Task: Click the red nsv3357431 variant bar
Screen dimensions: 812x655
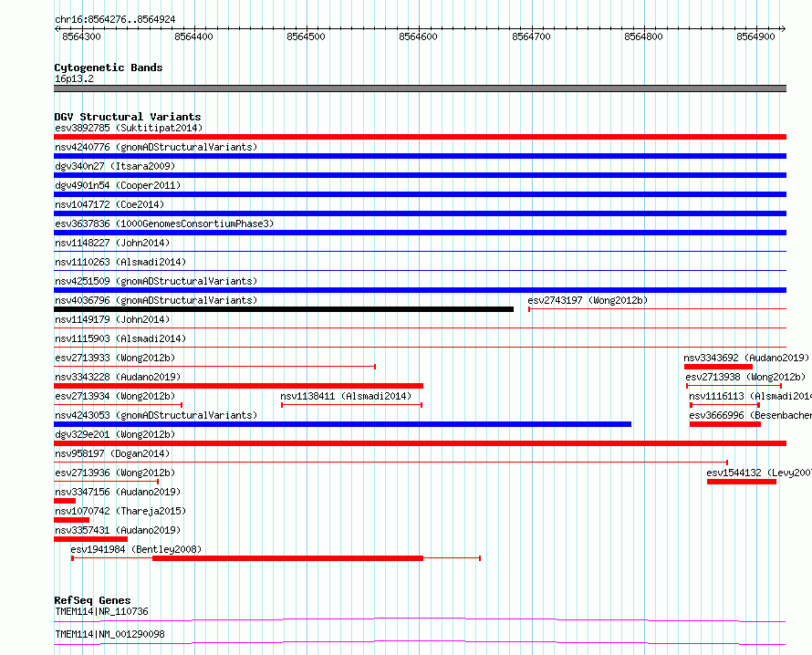Action: click(90, 539)
